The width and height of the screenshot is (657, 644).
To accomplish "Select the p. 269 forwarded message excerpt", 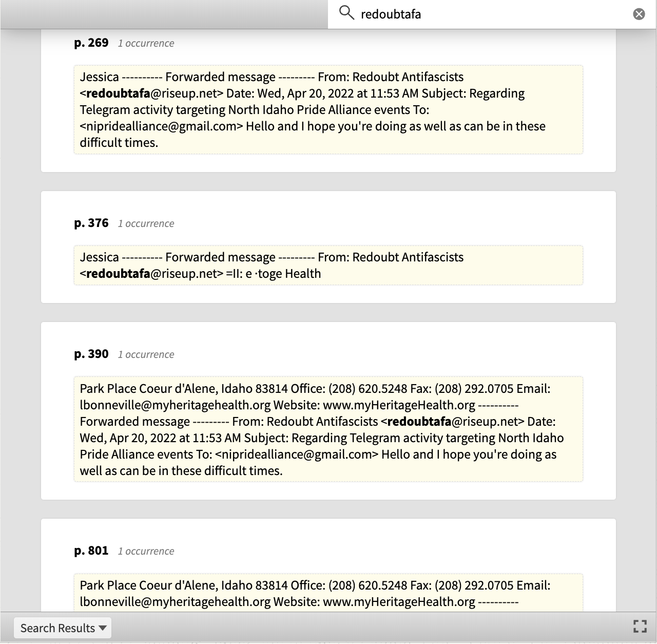I will coord(328,109).
